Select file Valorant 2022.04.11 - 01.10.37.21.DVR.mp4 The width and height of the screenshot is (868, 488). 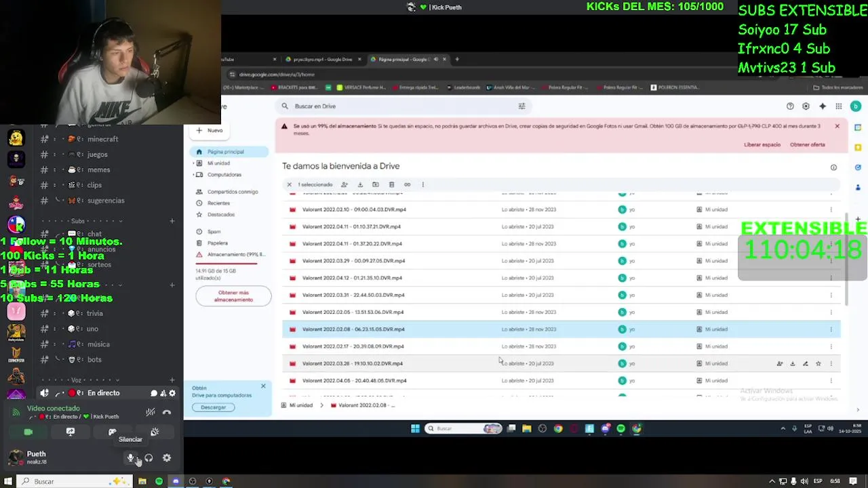(x=351, y=226)
